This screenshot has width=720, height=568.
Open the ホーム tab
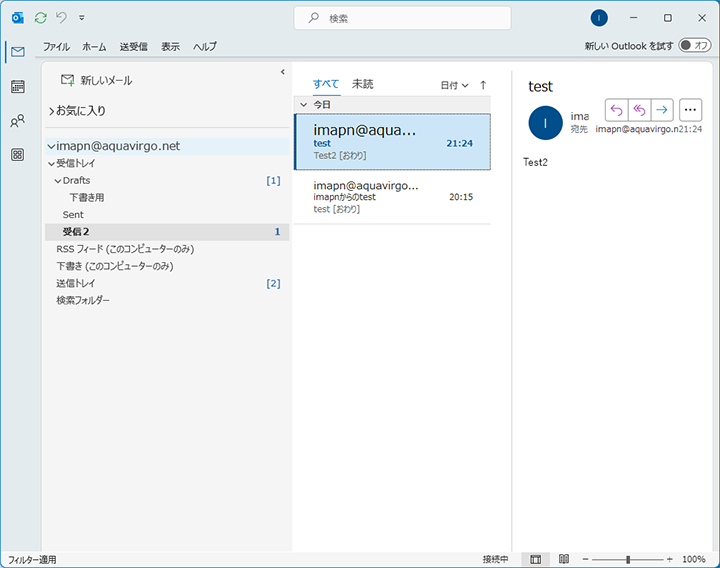94,46
